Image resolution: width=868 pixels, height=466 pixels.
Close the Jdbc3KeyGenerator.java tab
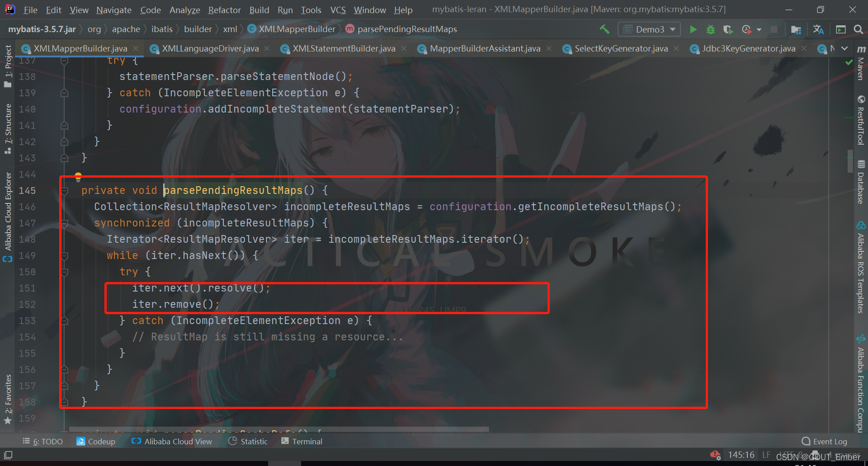804,48
